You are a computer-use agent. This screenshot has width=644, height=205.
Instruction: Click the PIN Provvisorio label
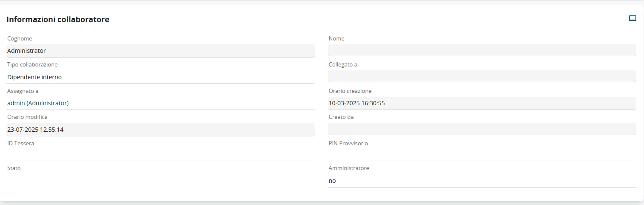[x=348, y=143]
